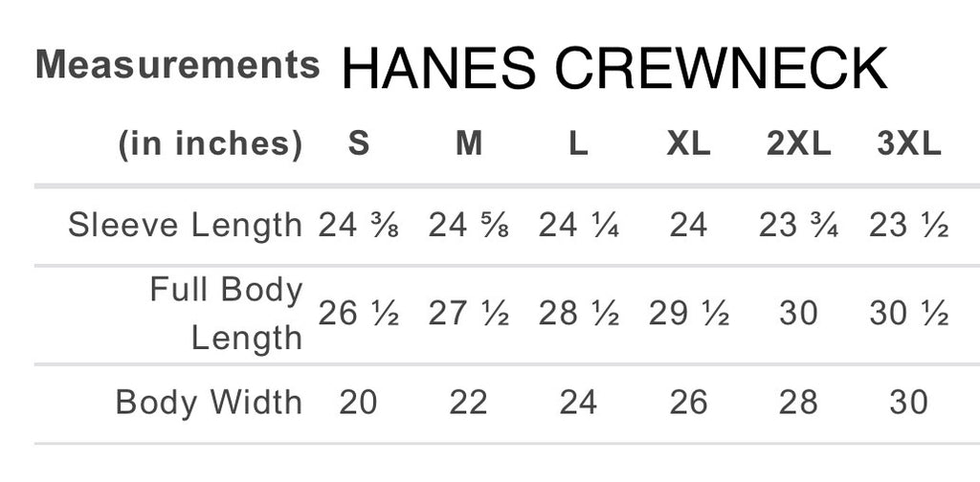
Task: Select the S size column header
Action: coord(358,144)
